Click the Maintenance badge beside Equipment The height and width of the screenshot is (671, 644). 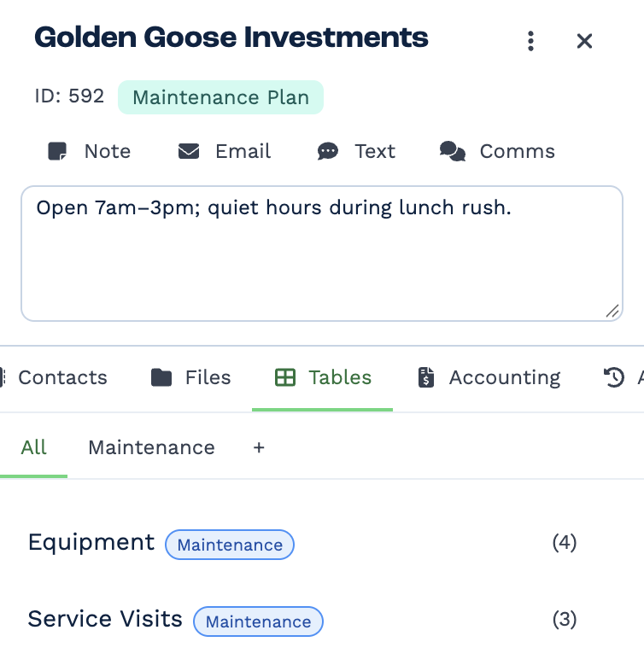[x=230, y=545]
